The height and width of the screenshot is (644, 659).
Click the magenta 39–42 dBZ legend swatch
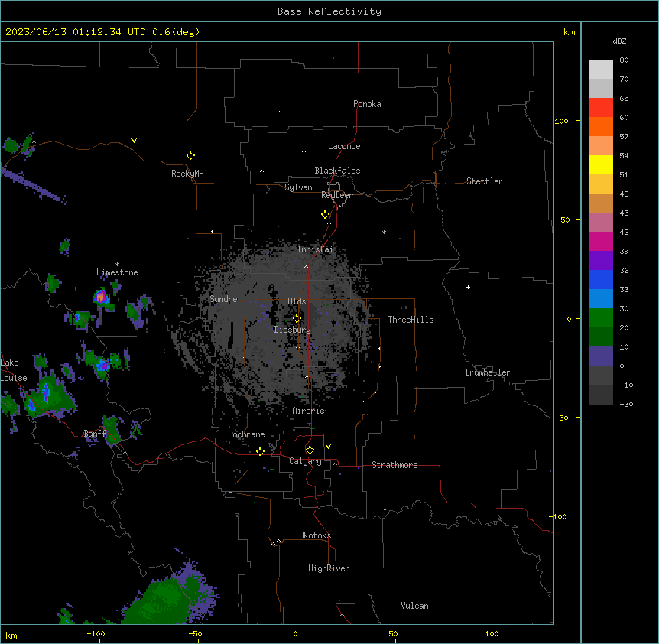pyautogui.click(x=601, y=242)
